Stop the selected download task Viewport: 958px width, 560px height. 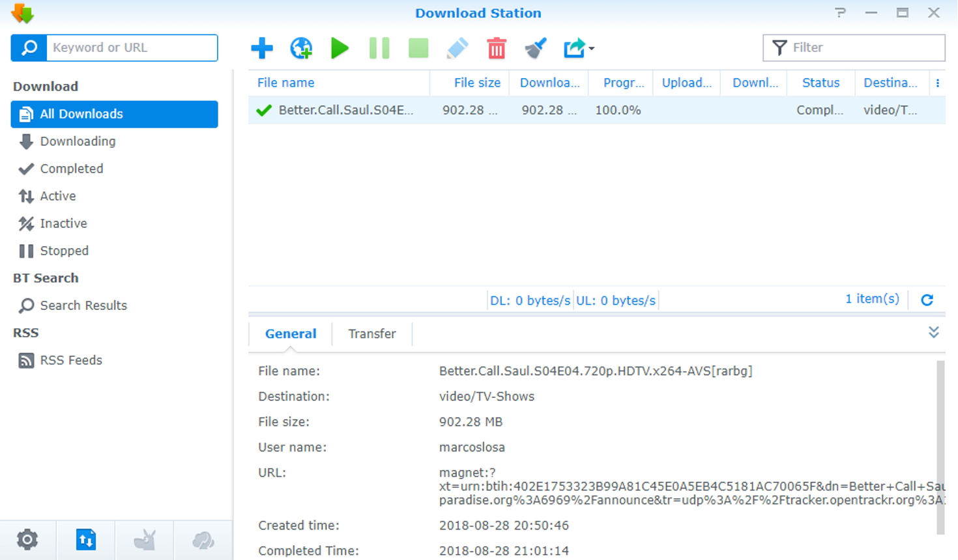click(x=418, y=48)
